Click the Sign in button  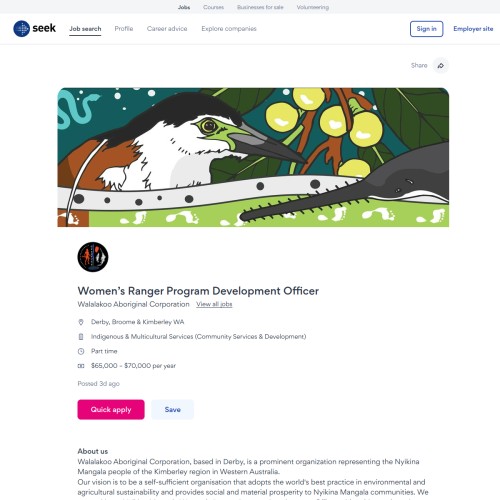[426, 29]
